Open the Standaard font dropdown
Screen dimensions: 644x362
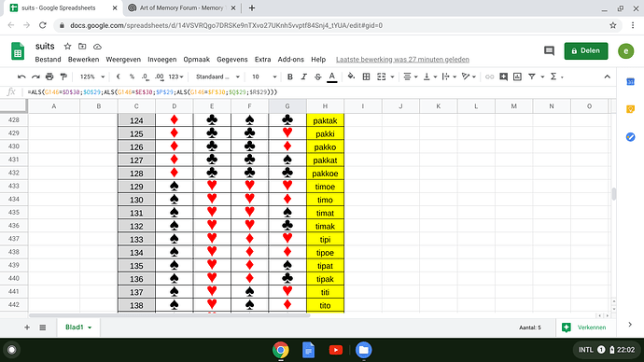pos(217,77)
